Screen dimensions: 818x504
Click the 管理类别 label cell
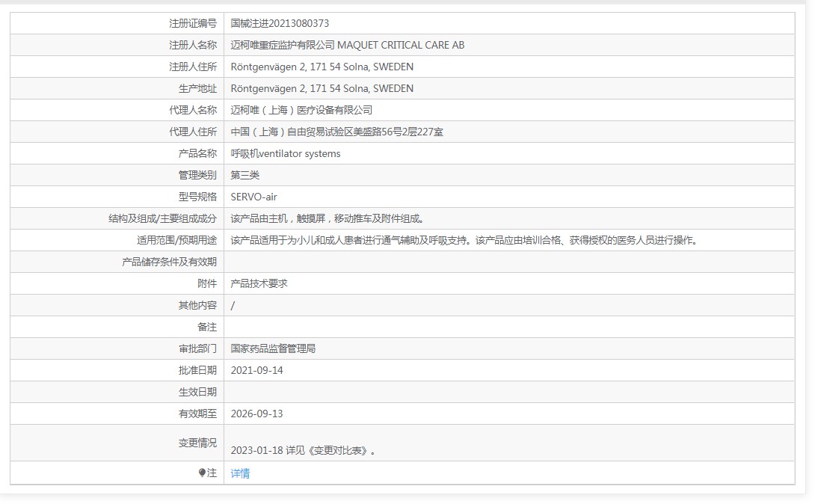coord(117,175)
